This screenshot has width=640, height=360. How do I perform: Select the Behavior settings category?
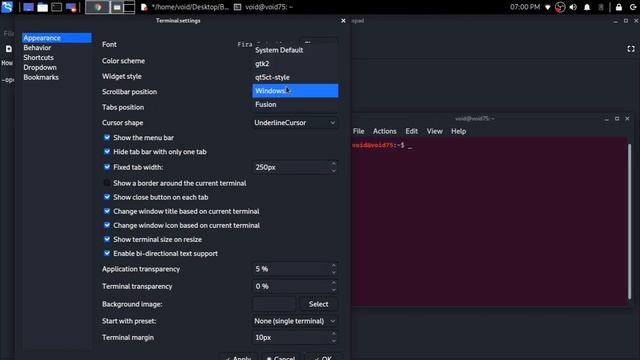pyautogui.click(x=57, y=48)
